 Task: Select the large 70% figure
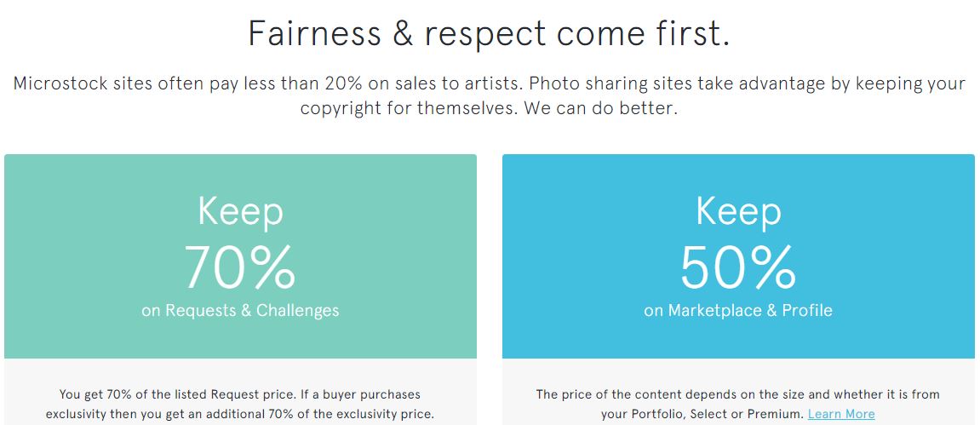pos(240,267)
